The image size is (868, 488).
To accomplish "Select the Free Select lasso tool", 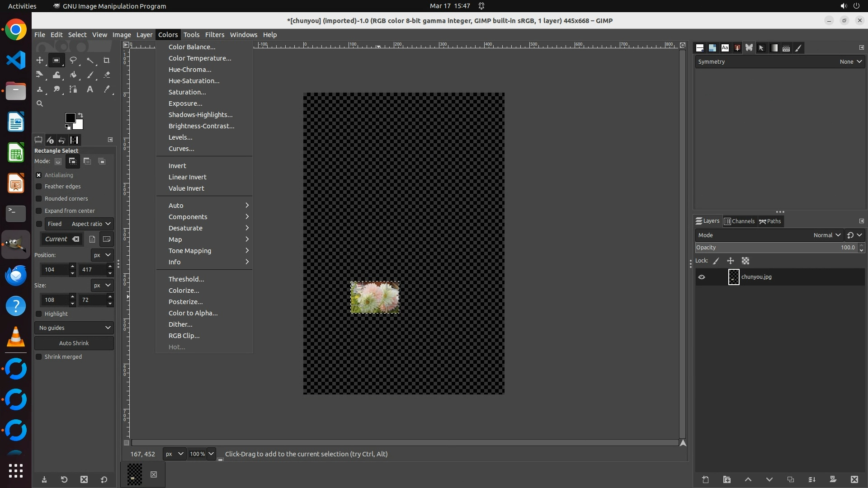I will (73, 60).
